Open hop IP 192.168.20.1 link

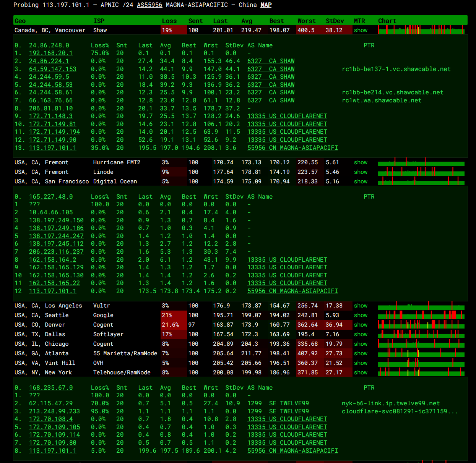50,53
